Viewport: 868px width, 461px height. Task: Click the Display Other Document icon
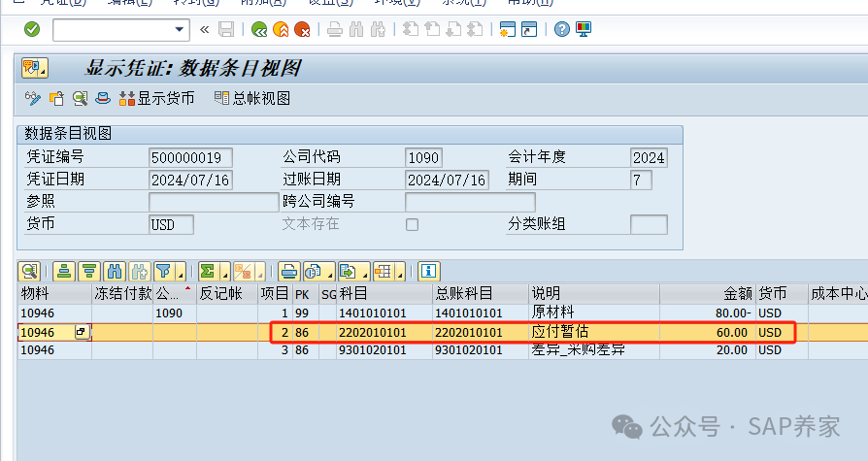pos(56,99)
